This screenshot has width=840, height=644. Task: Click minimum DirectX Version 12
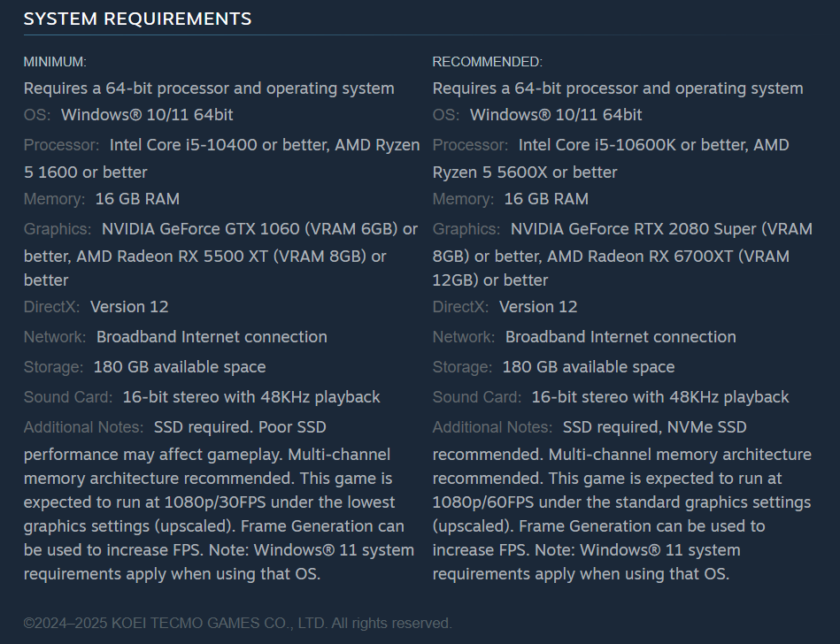(129, 306)
